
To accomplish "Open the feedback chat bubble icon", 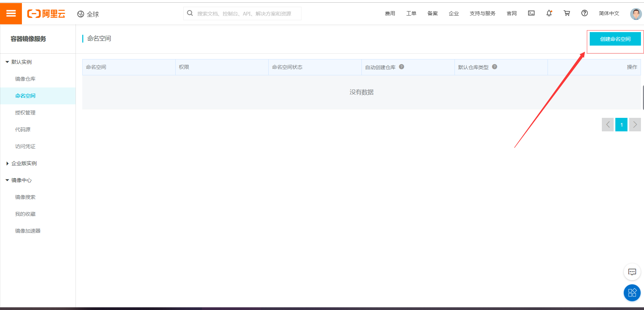I will [x=632, y=272].
